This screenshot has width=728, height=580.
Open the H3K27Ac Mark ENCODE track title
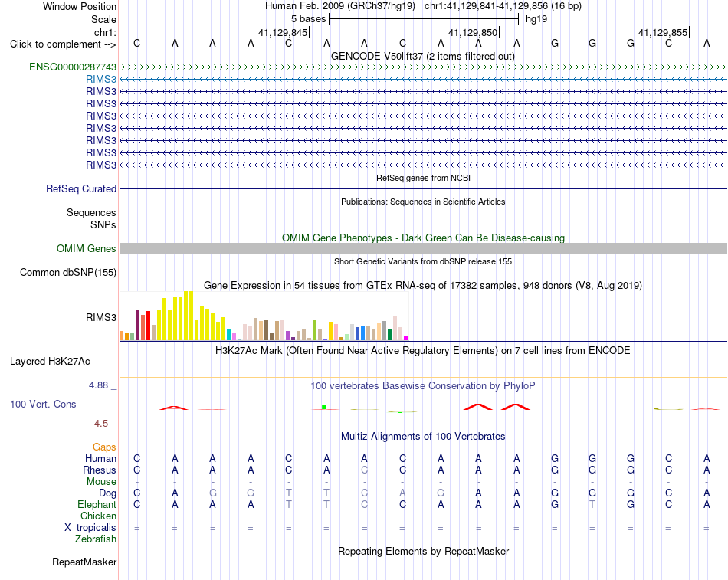pos(423,351)
